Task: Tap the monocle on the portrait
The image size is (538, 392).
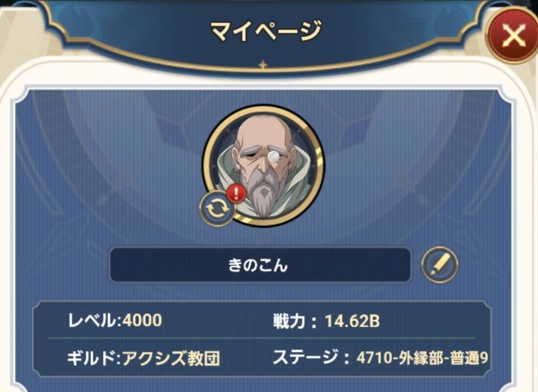Action: 274,157
